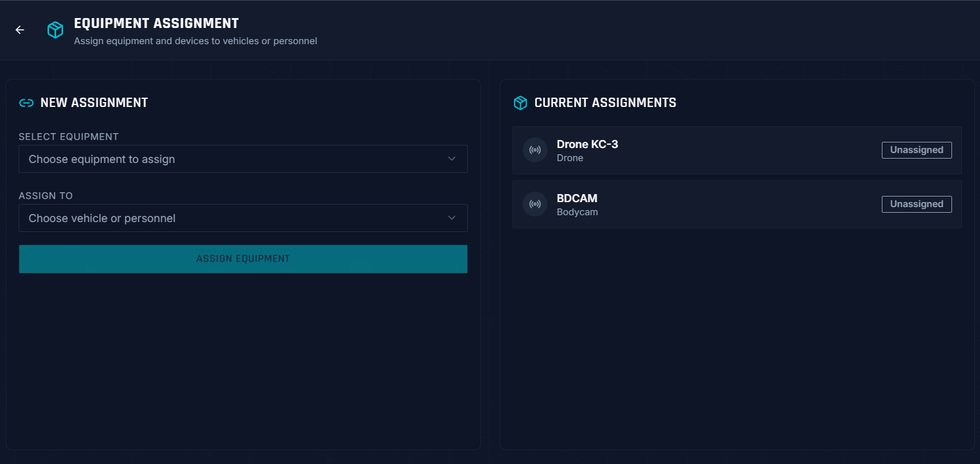
Task: Select the BDCAM assignment row
Action: (x=737, y=204)
